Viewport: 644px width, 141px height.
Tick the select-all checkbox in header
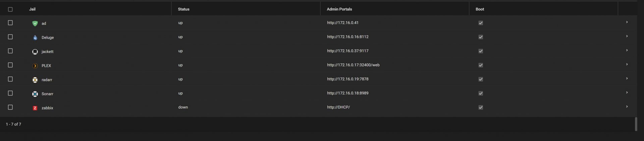coord(10,9)
